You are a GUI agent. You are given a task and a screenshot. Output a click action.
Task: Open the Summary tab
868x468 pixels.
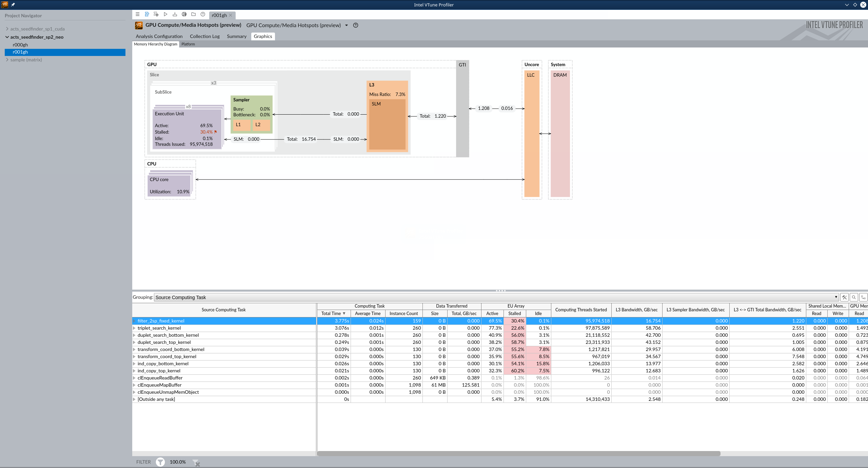237,36
